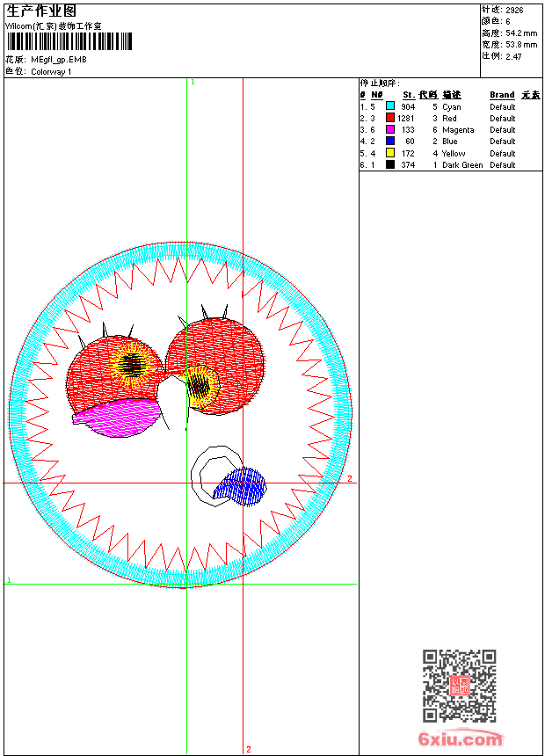Viewport: 545px width, 756px height.
Task: Click the stitch count value 2926
Action: click(514, 10)
